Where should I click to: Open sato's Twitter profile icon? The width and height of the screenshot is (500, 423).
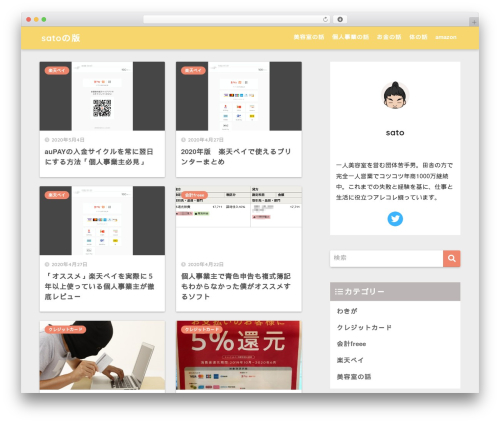395,219
